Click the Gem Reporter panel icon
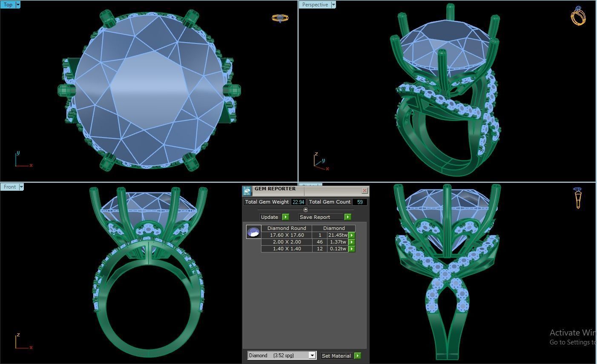 (247, 191)
